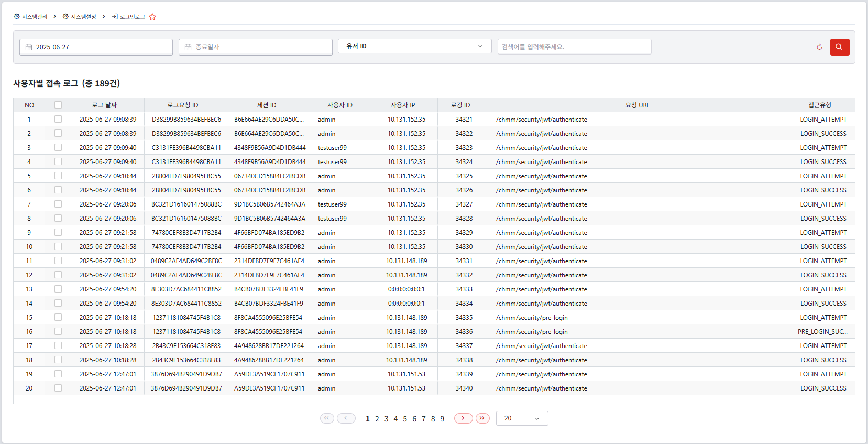Select request ID BC321D161601475088BC in row 7
868x444 pixels.
(186, 204)
